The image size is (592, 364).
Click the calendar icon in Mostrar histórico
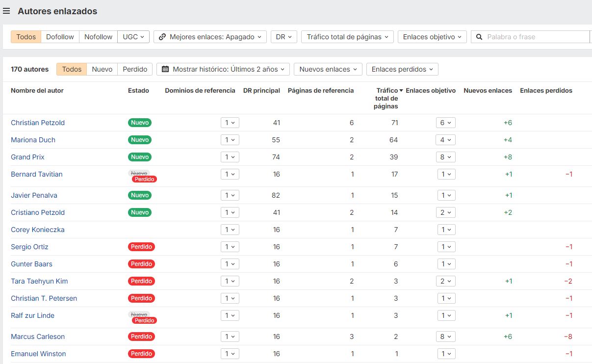click(x=166, y=69)
